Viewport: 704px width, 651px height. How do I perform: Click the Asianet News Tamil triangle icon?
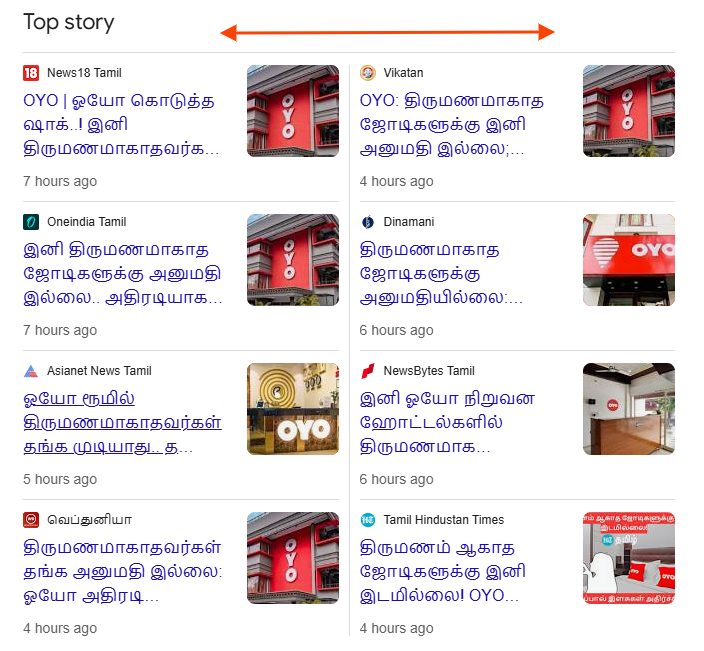pyautogui.click(x=31, y=371)
